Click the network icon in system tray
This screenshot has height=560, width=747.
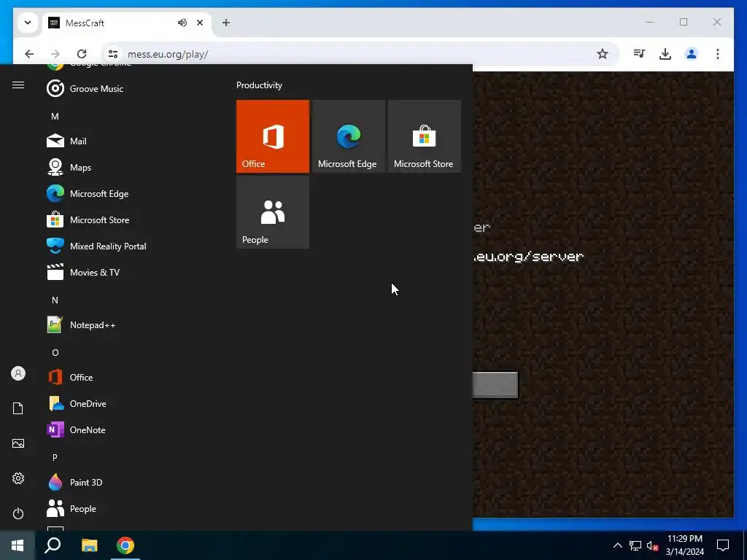[635, 545]
